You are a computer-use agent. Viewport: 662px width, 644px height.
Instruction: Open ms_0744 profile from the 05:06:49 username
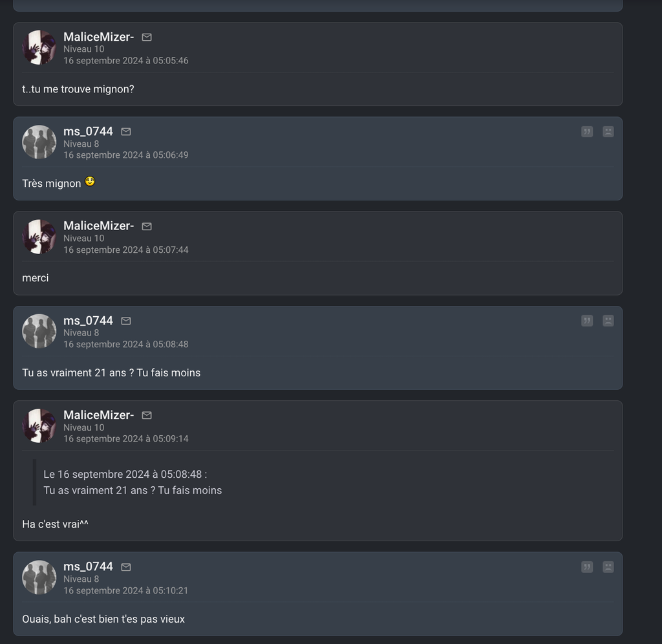point(88,131)
